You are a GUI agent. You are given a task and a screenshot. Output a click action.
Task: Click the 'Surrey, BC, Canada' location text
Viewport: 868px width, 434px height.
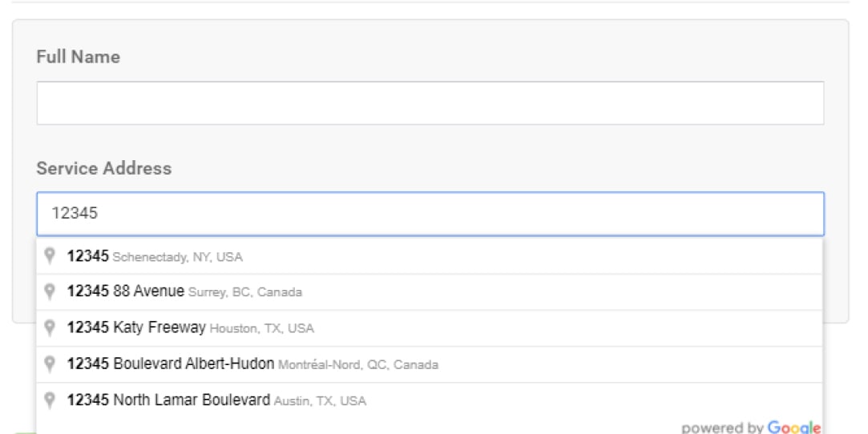(245, 293)
